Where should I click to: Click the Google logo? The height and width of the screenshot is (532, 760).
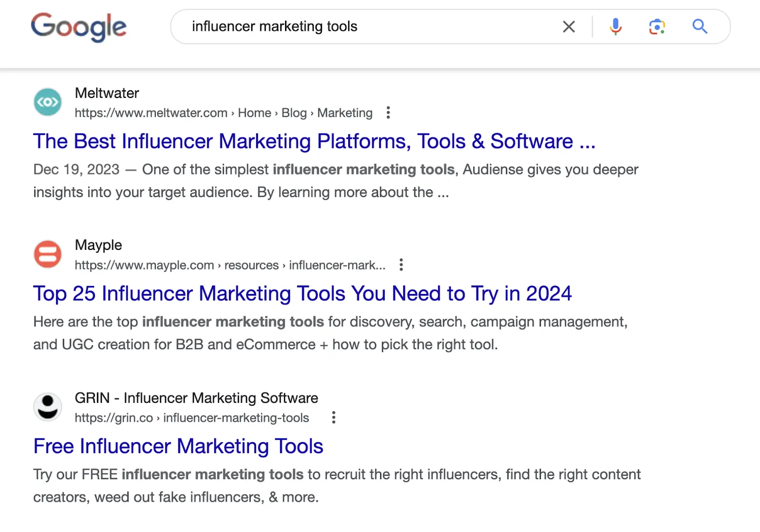coord(78,27)
